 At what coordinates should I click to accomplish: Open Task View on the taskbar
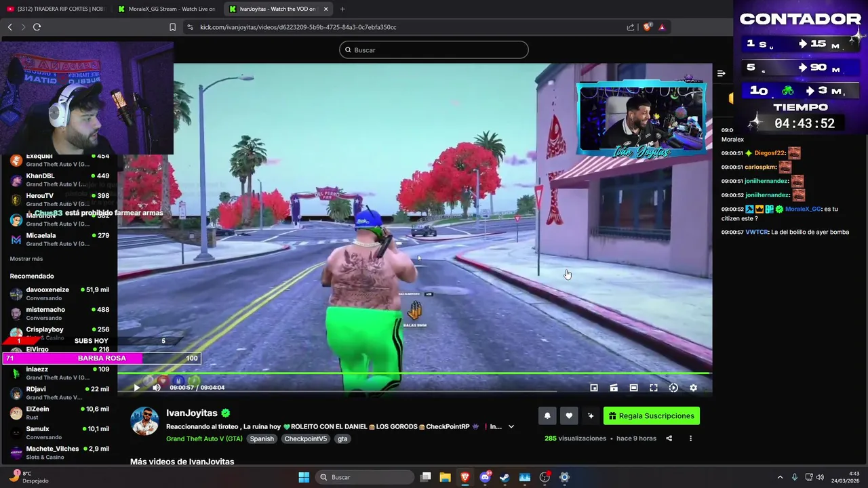(x=426, y=477)
